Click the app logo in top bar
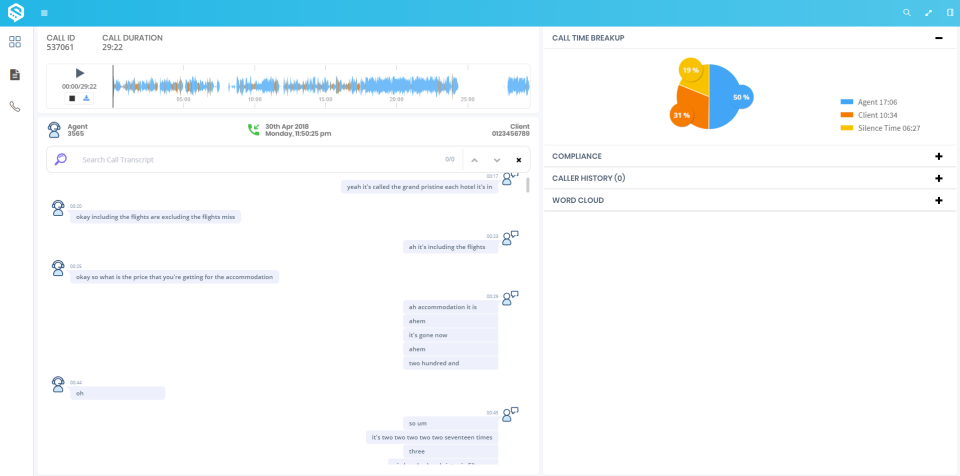The width and height of the screenshot is (960, 476). coord(16,12)
